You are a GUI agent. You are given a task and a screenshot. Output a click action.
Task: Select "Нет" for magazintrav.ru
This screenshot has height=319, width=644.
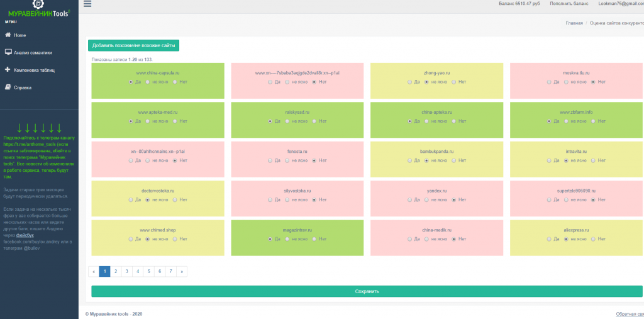(x=314, y=239)
